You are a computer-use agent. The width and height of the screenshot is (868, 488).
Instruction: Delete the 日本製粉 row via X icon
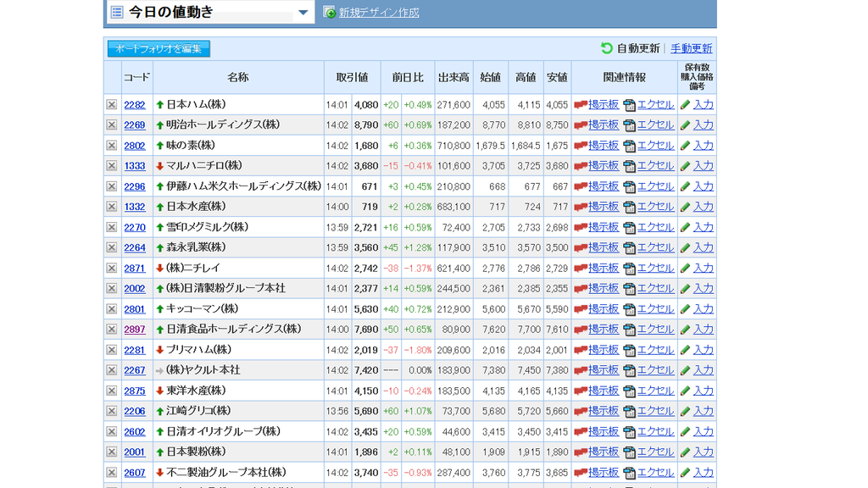tap(112, 452)
